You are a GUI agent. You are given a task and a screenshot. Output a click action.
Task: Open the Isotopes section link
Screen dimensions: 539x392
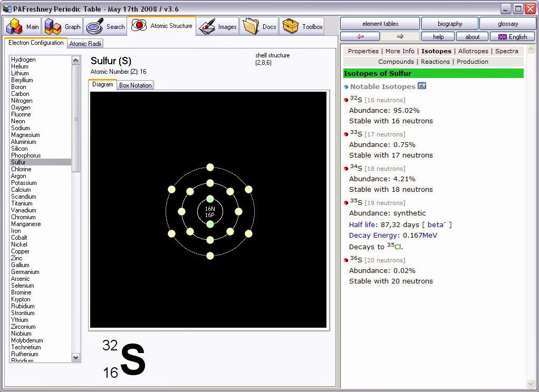tap(436, 51)
